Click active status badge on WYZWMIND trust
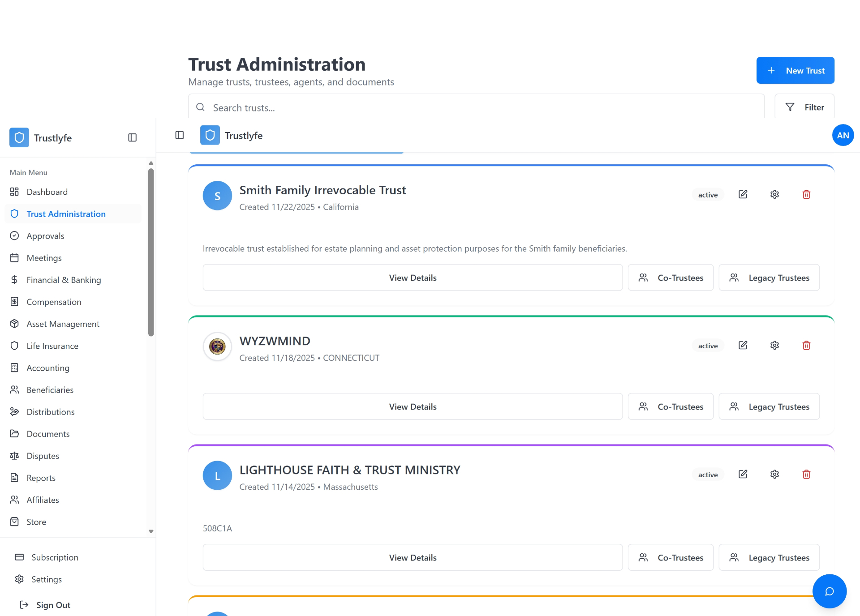Image resolution: width=860 pixels, height=616 pixels. (x=708, y=346)
